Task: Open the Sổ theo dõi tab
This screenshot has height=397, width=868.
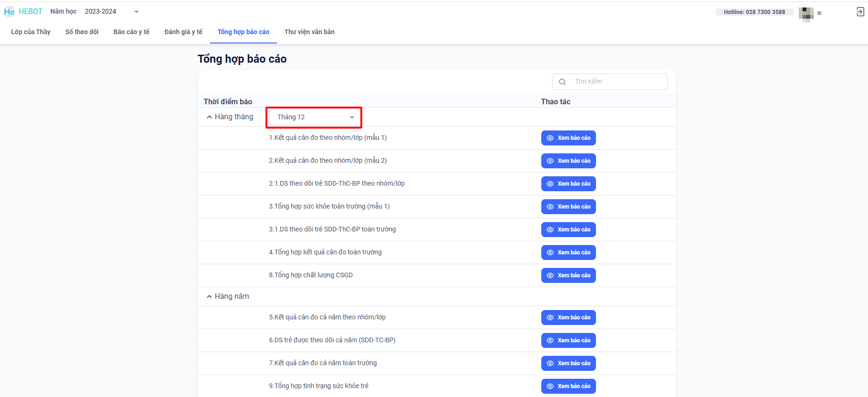Action: [x=82, y=32]
